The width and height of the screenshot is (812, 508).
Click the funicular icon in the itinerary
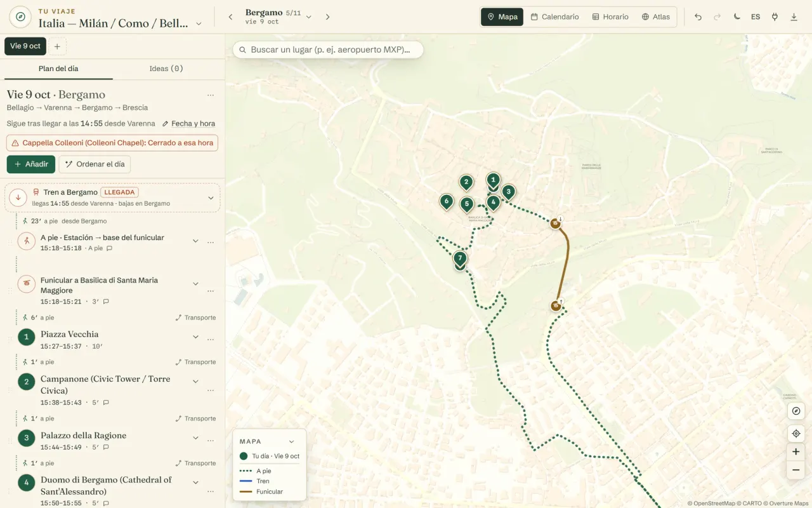(26, 283)
